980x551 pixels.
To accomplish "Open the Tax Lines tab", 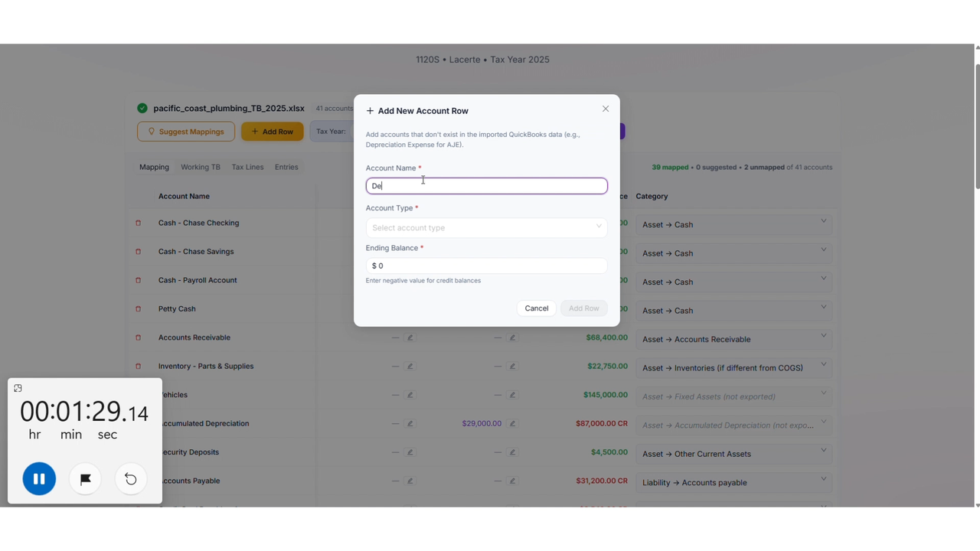I will (247, 167).
